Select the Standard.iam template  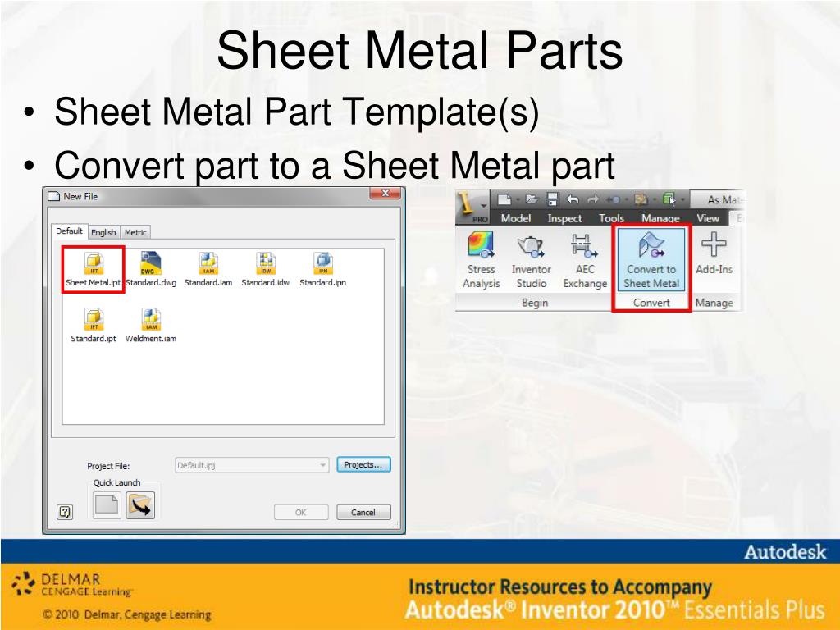click(x=208, y=269)
